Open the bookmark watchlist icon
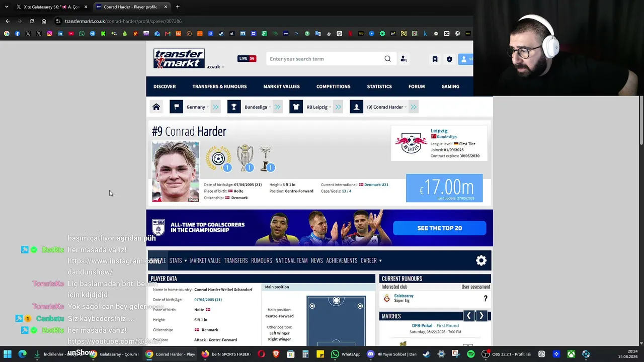The width and height of the screenshot is (644, 362). click(x=435, y=59)
